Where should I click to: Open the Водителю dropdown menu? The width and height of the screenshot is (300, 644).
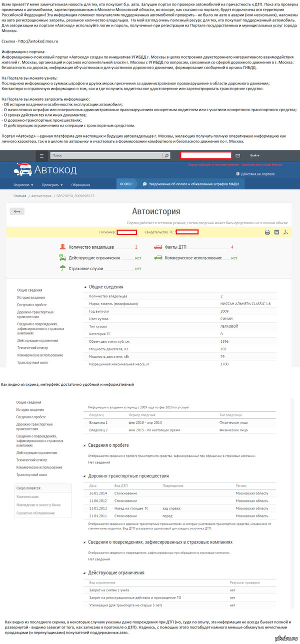(x=23, y=185)
